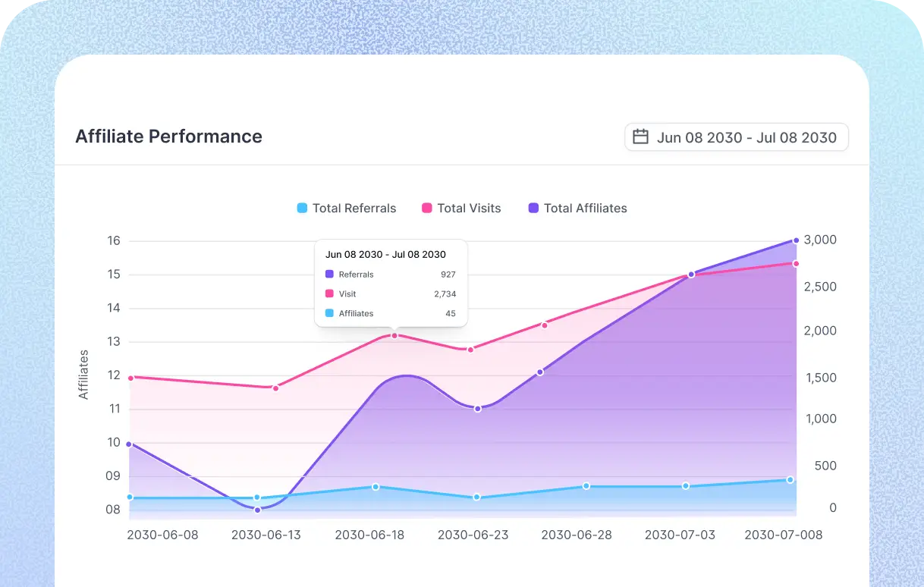Toggle the Total Referrals legend series
The height and width of the screenshot is (587, 924).
point(354,208)
